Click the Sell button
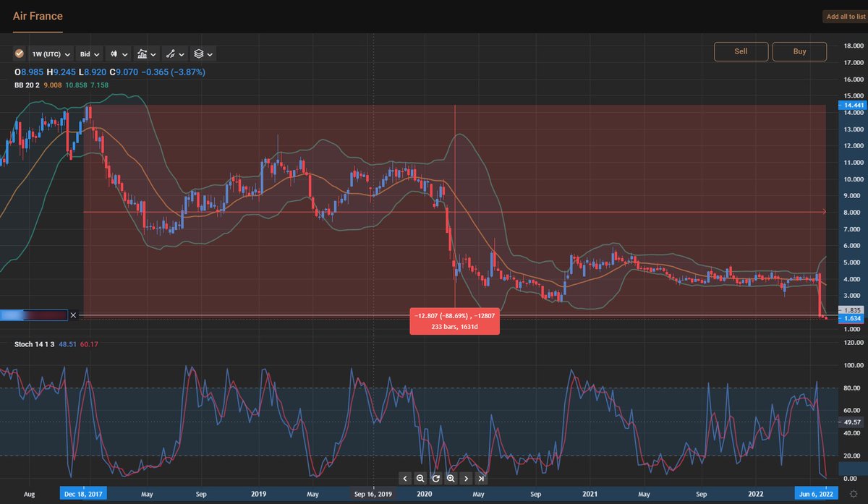868x504 pixels. click(741, 51)
